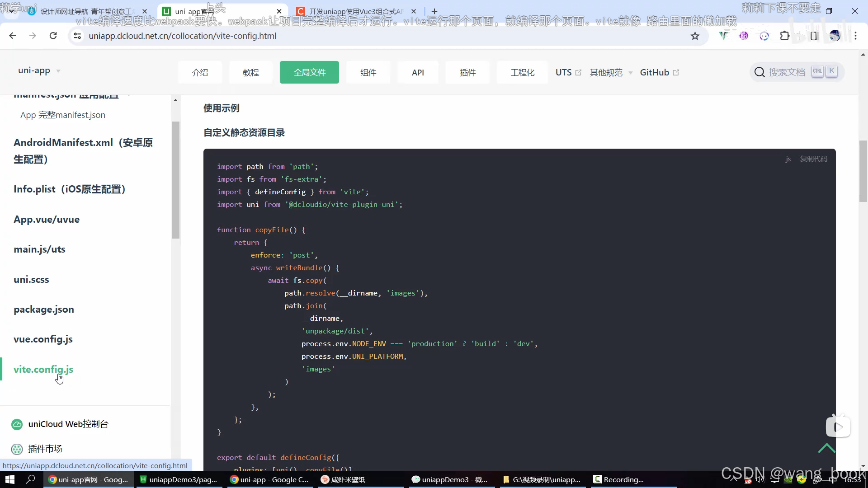
Task: Open a new browser tab
Action: 434,11
